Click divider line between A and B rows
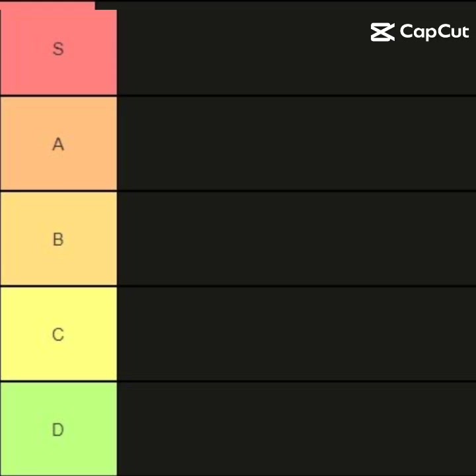The width and height of the screenshot is (476, 476). tap(238, 191)
